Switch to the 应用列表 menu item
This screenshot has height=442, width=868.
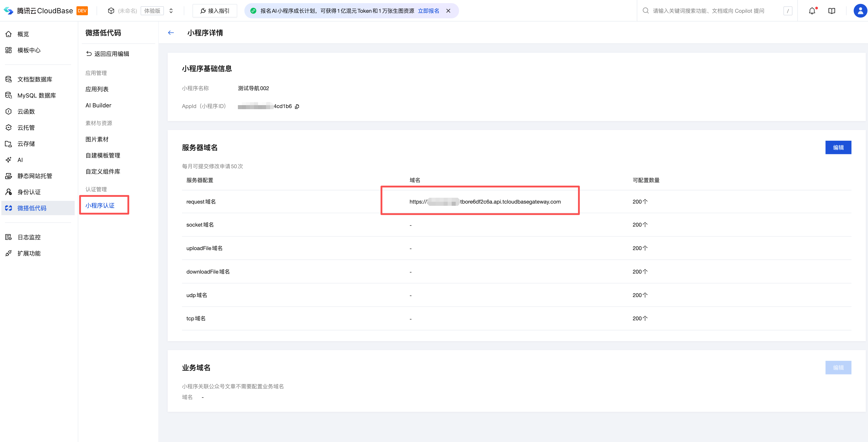click(97, 89)
